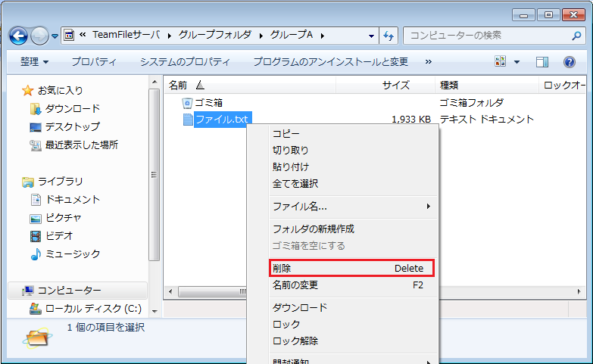This screenshot has width=593, height=364.
Task: Type in the コンピューターの検索 search box
Action: [x=485, y=35]
